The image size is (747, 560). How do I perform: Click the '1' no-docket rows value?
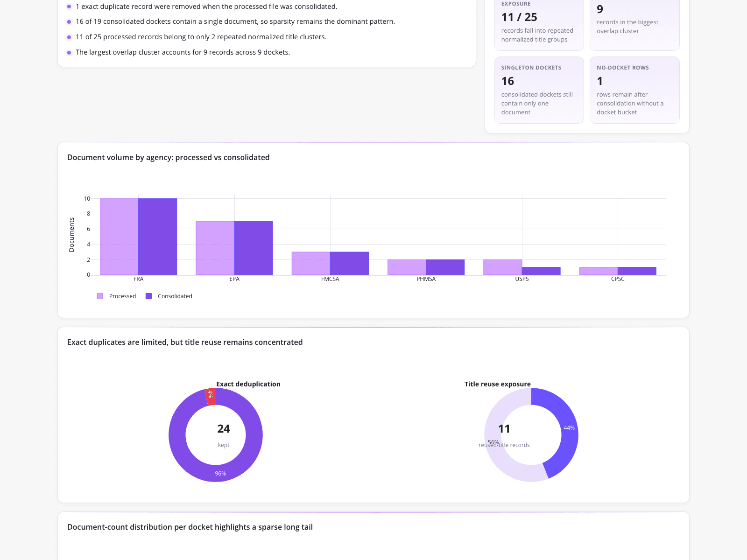point(600,81)
